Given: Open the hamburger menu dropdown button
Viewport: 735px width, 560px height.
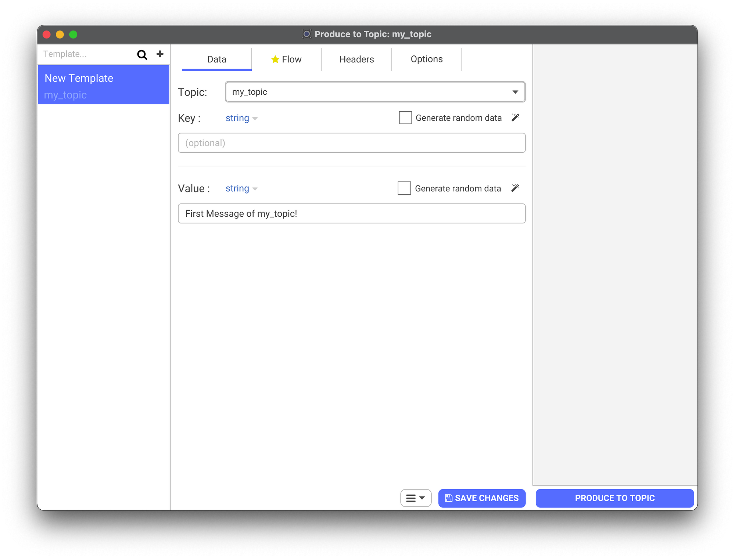Looking at the screenshot, I should tap(416, 498).
